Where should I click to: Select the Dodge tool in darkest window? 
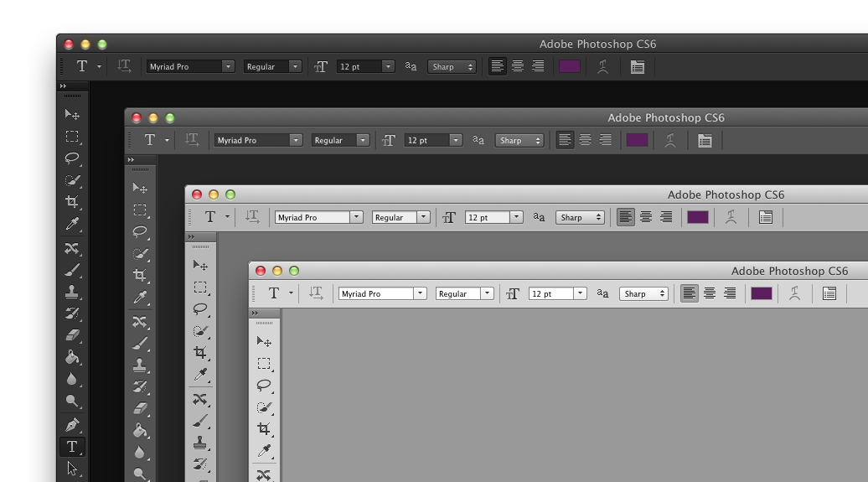(72, 401)
